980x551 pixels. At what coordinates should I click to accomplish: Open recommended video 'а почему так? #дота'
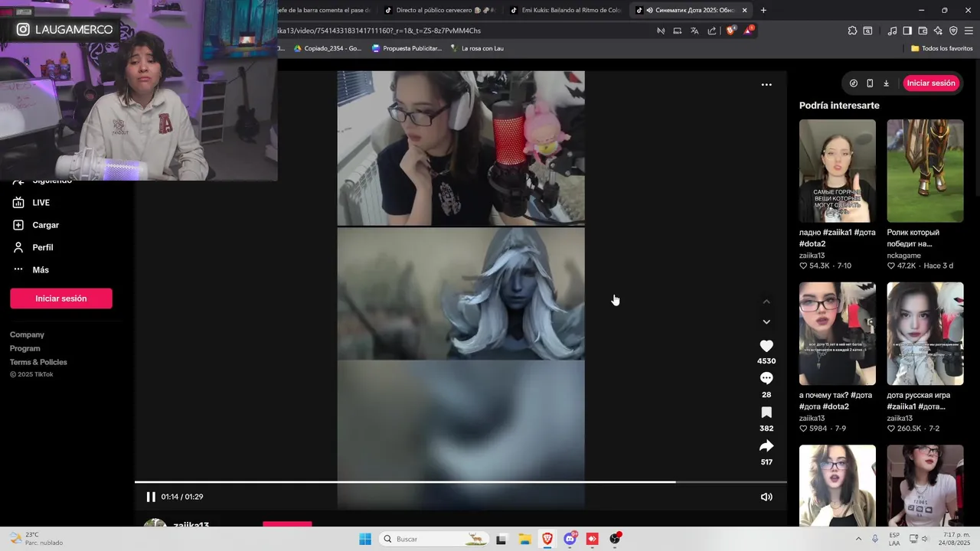tap(838, 334)
